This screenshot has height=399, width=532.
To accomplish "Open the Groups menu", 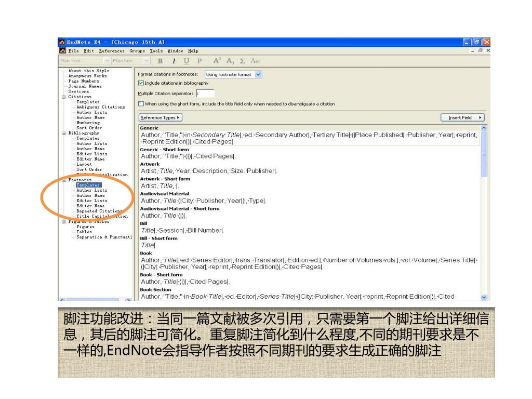I will pos(137,51).
